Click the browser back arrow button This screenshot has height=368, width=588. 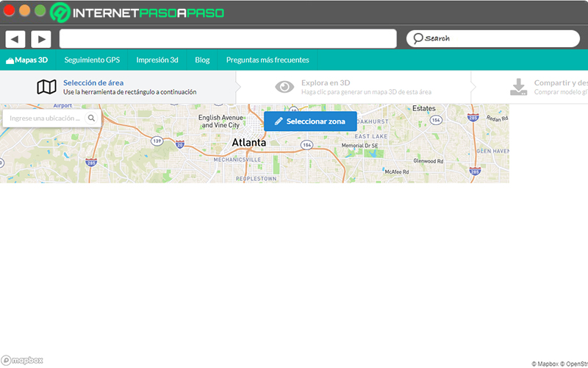[x=15, y=39]
